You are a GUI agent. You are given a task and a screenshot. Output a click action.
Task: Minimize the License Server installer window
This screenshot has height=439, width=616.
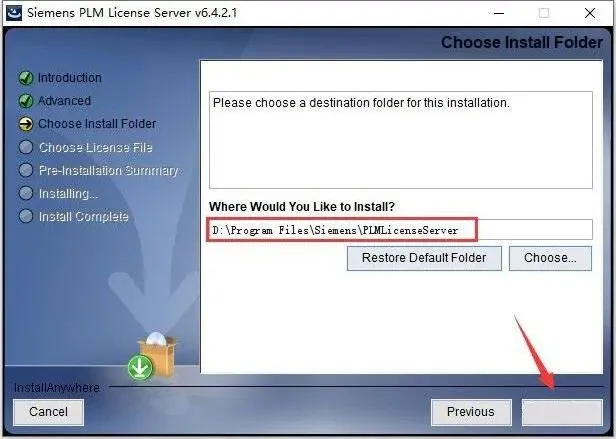(x=499, y=13)
